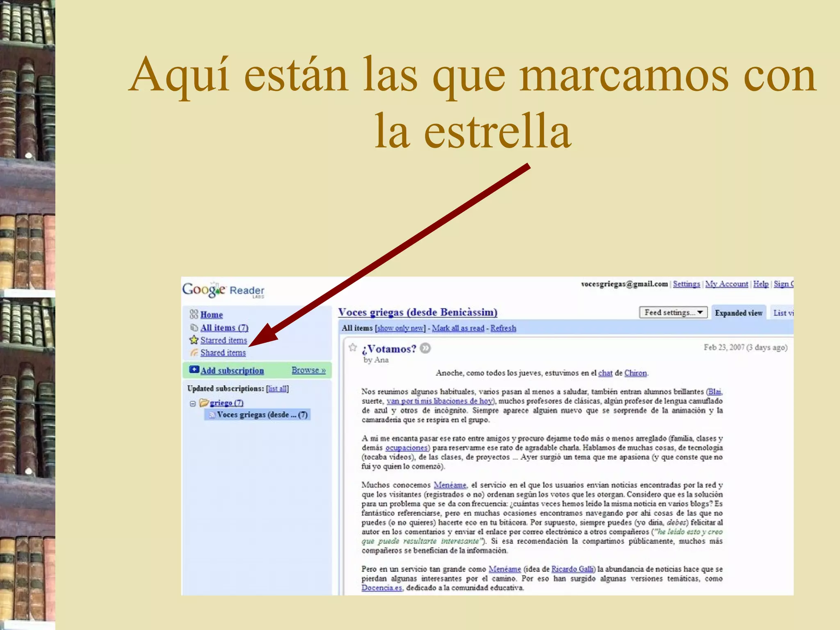Click the griego folder icon
Screen dimensions: 840x630
(204, 402)
